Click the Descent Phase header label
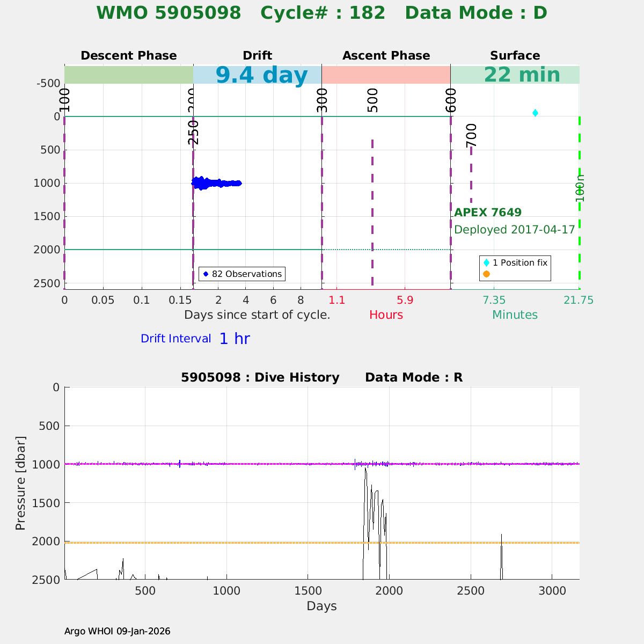Viewport: 644px width, 644px height. pos(128,56)
